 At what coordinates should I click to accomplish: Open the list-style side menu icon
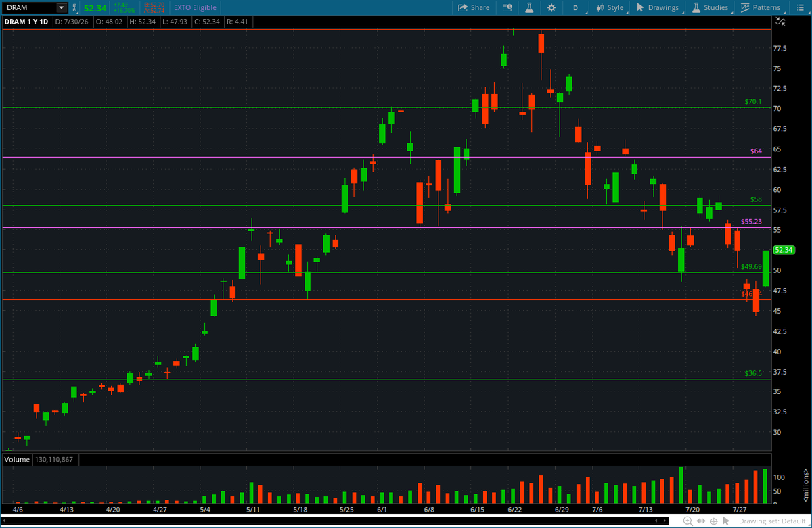(800, 7)
